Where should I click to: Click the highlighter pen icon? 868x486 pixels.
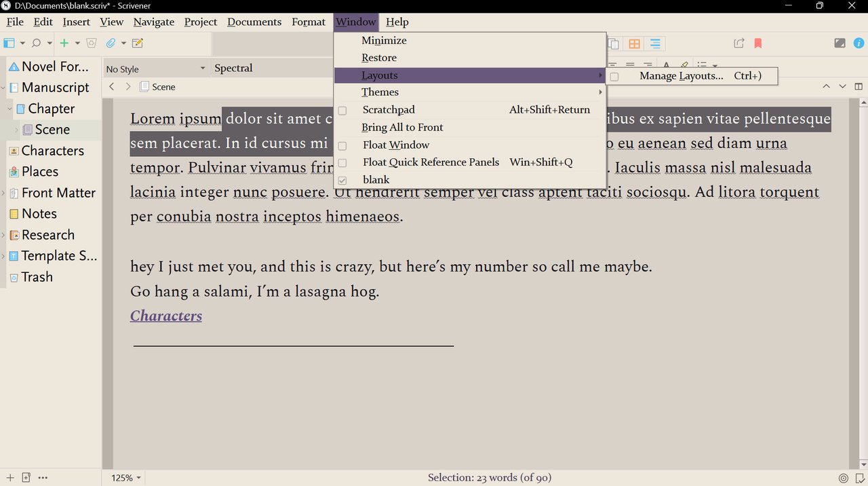pyautogui.click(x=685, y=66)
